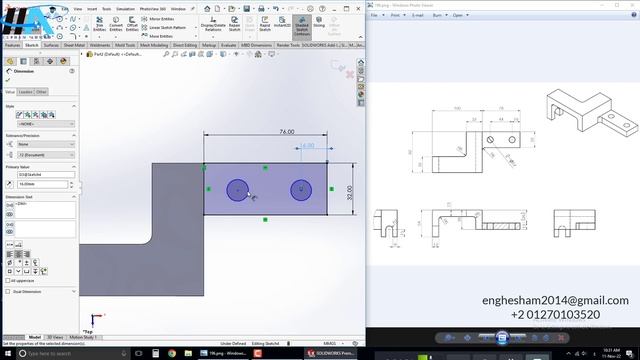The image size is (640, 360).
Task: Click the SOLIDWORKS Home icon
Action: [207, 9]
